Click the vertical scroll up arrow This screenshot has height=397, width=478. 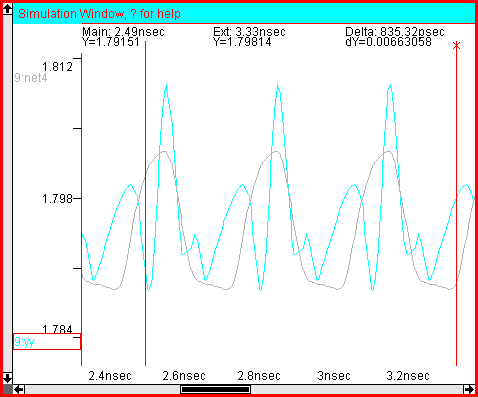coord(7,9)
